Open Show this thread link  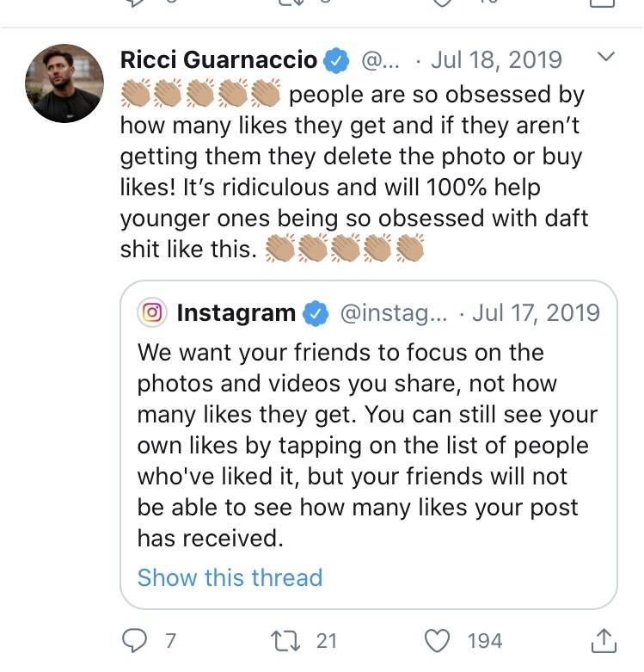(230, 577)
